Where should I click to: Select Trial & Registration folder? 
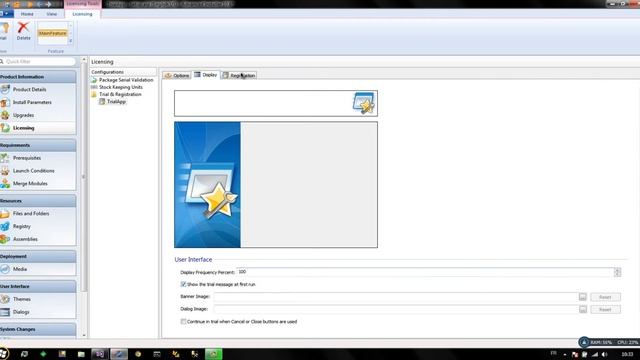coord(120,94)
